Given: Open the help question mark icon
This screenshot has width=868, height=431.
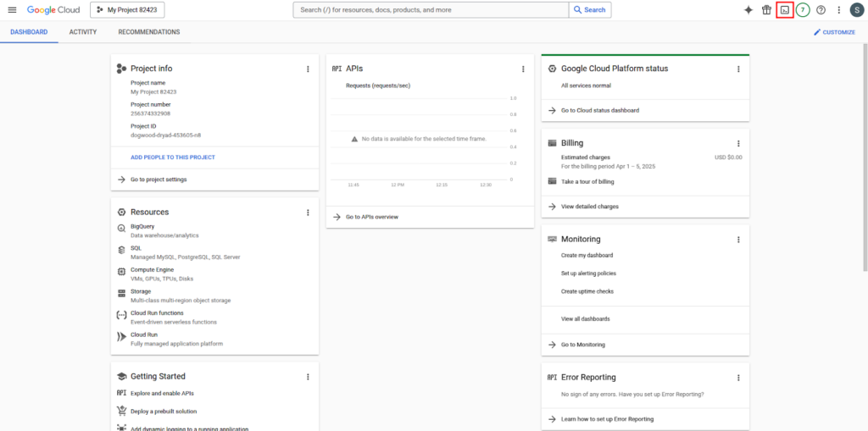Looking at the screenshot, I should point(821,10).
